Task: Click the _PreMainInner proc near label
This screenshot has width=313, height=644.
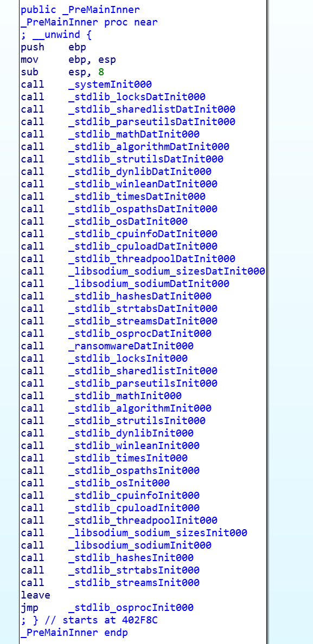Action: [x=89, y=22]
